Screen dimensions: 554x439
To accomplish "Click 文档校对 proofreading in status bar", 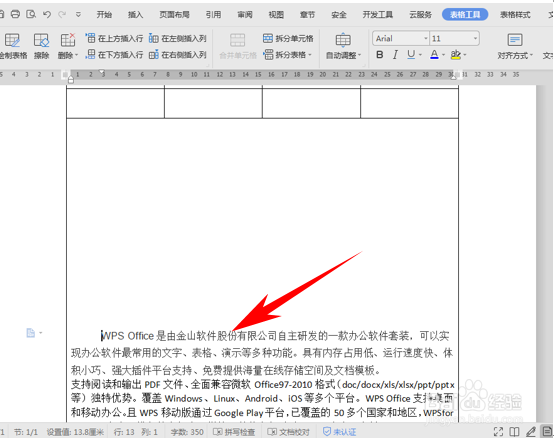I will [288, 432].
